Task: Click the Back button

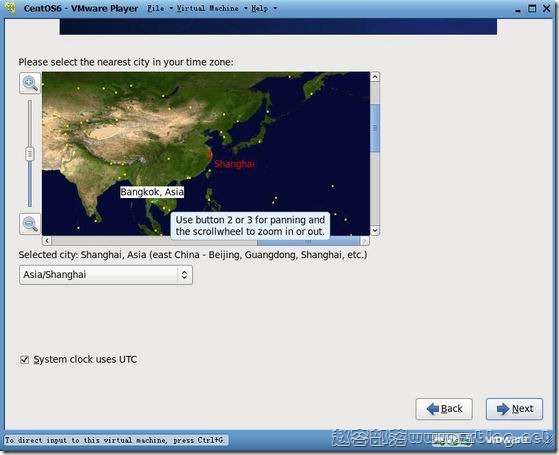Action: pos(444,409)
